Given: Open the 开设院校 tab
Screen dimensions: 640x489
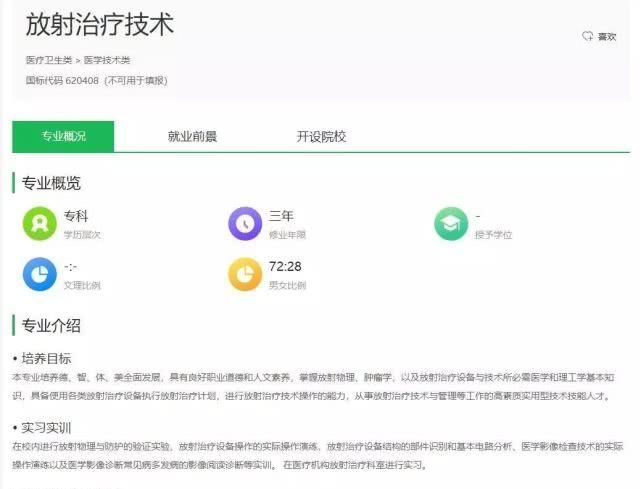Looking at the screenshot, I should pos(321,136).
